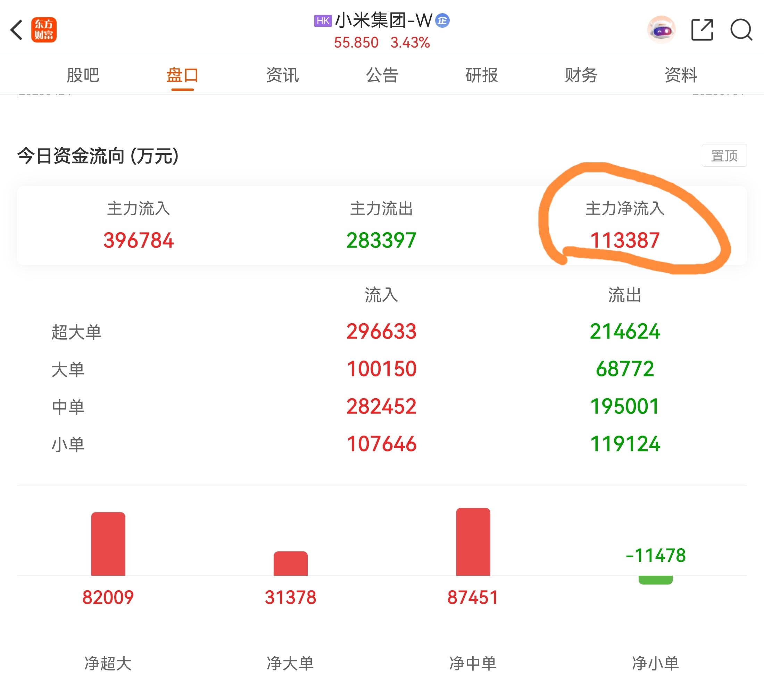
Task: Select the 资料 tab
Action: point(681,75)
